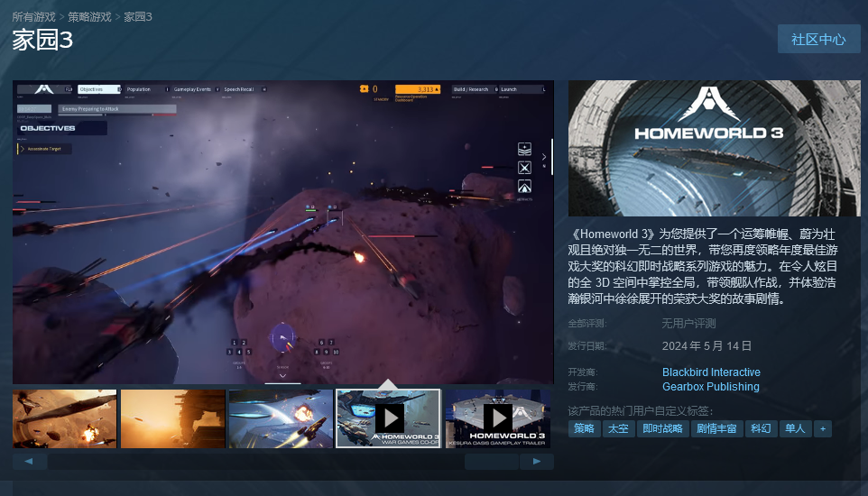
Task: Click the crossed-swords icon in the game video
Action: (x=524, y=168)
